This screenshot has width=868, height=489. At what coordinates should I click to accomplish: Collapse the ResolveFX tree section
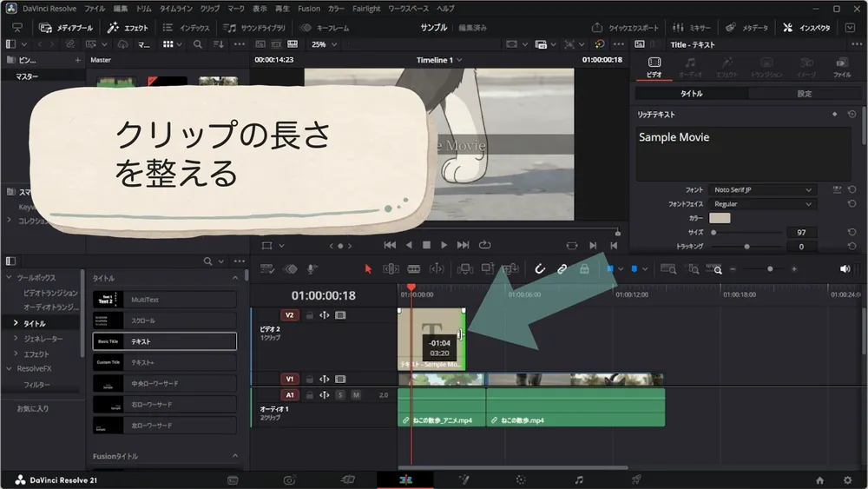pyautogui.click(x=9, y=369)
